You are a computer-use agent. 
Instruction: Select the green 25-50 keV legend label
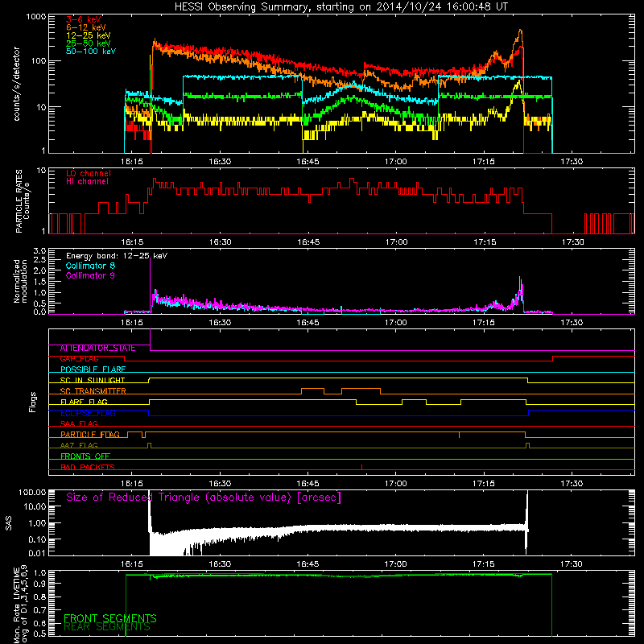click(89, 43)
